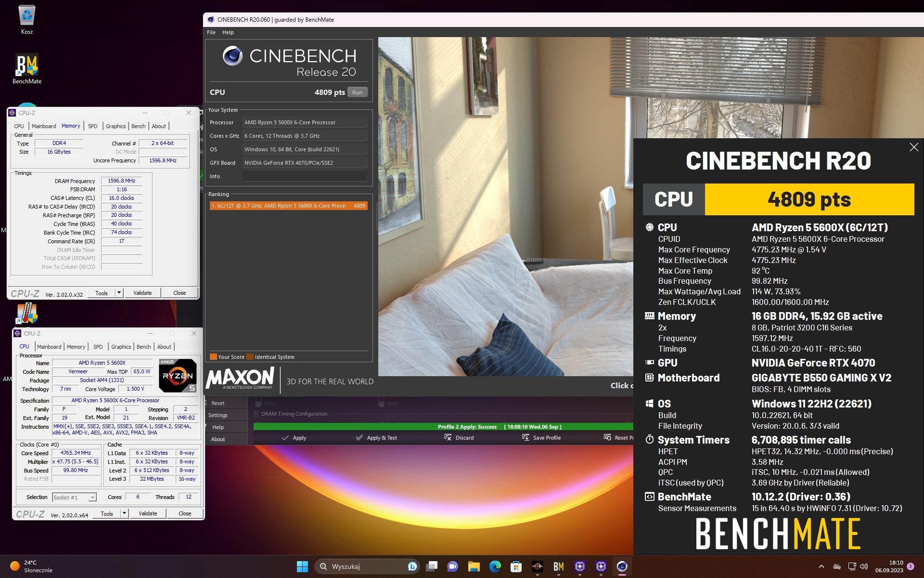Image resolution: width=924 pixels, height=578 pixels.
Task: Open the File menu in Cinebench
Action: pyautogui.click(x=211, y=32)
